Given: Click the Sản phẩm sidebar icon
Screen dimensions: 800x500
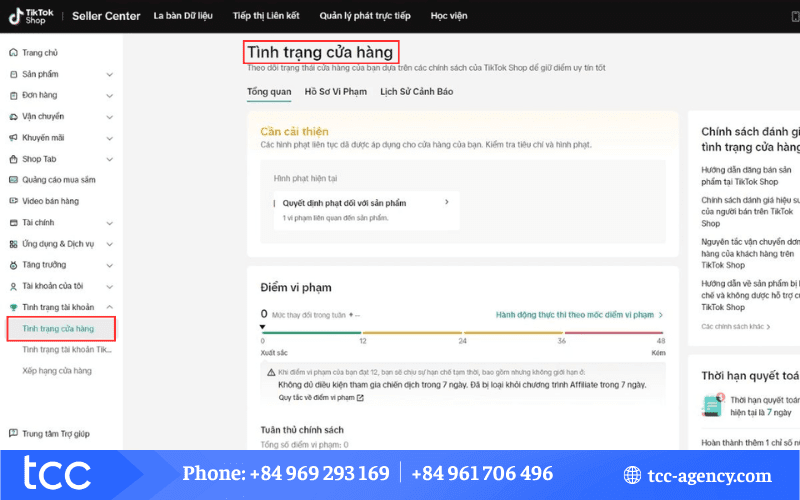Looking at the screenshot, I should pos(13,74).
